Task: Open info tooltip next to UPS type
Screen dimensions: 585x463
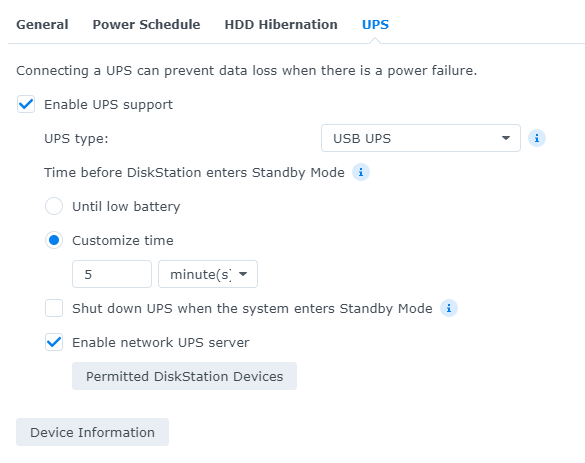Action: pos(536,138)
